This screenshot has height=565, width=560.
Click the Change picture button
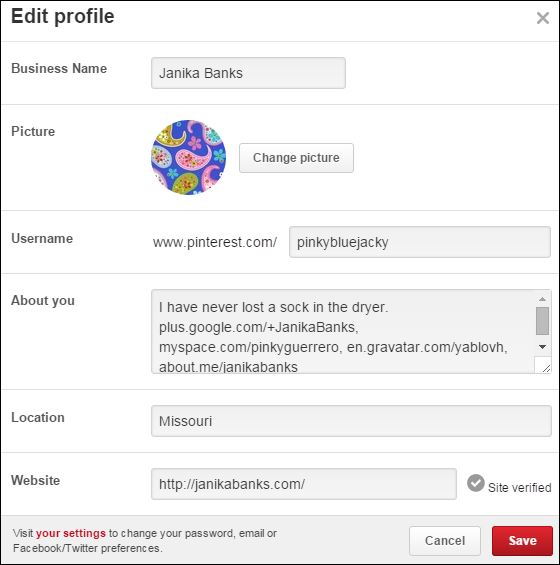point(296,158)
